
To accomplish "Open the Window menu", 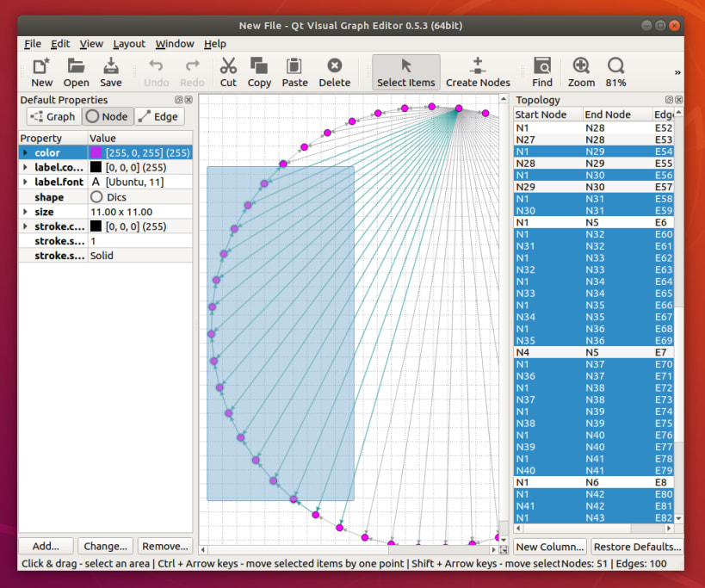I will pyautogui.click(x=174, y=44).
